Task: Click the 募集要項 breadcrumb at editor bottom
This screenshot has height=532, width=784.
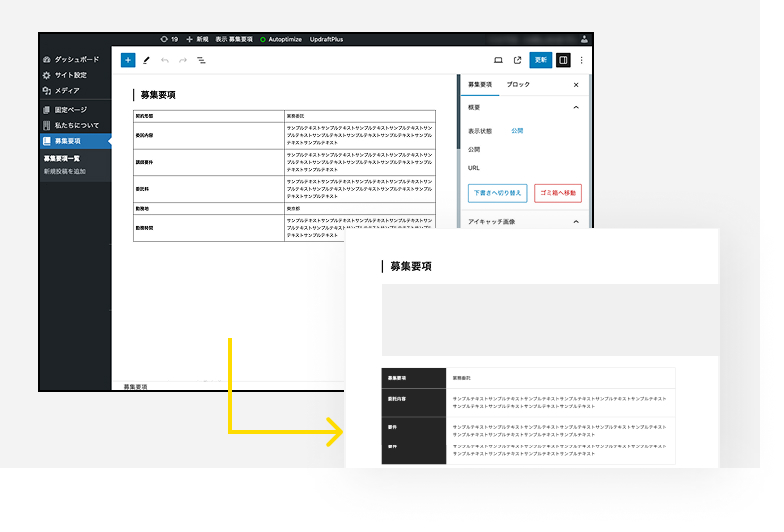Action: [x=136, y=386]
